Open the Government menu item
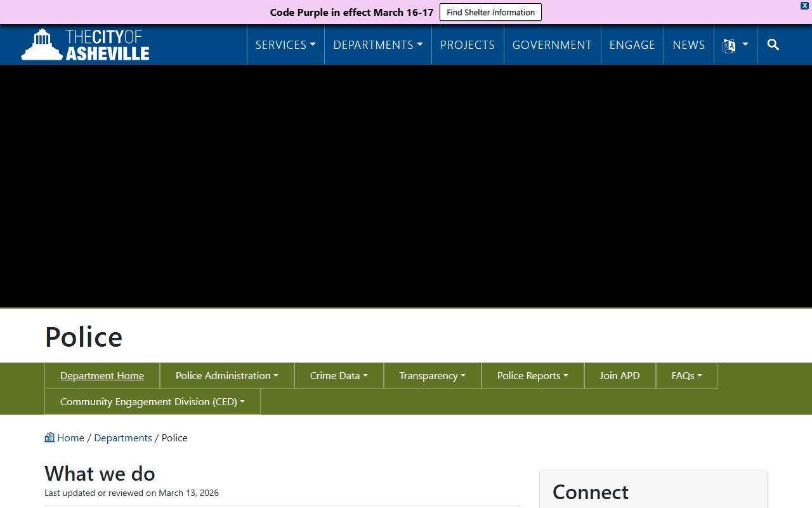The image size is (812, 508). pos(551,45)
